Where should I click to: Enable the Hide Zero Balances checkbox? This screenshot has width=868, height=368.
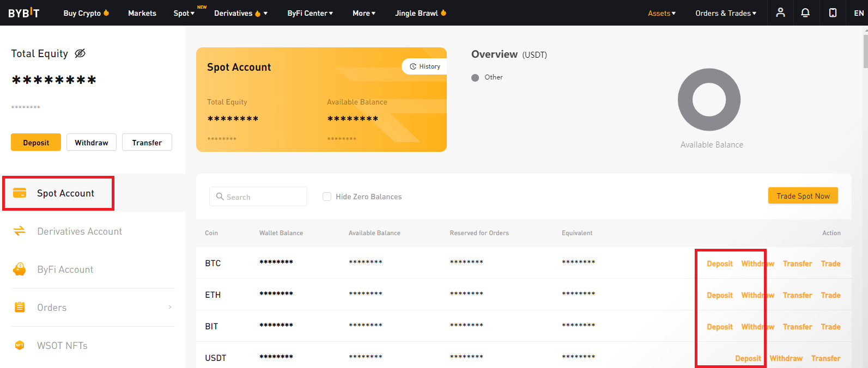[327, 197]
